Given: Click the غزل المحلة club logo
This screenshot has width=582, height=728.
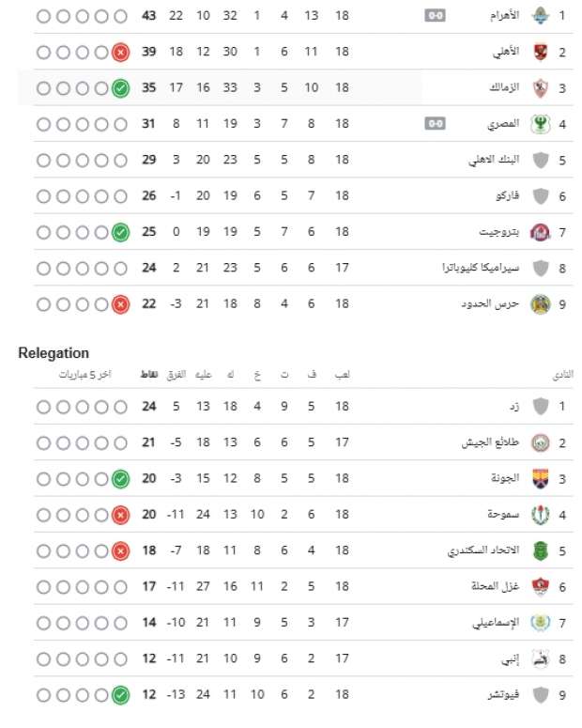Looking at the screenshot, I should pyautogui.click(x=540, y=587).
